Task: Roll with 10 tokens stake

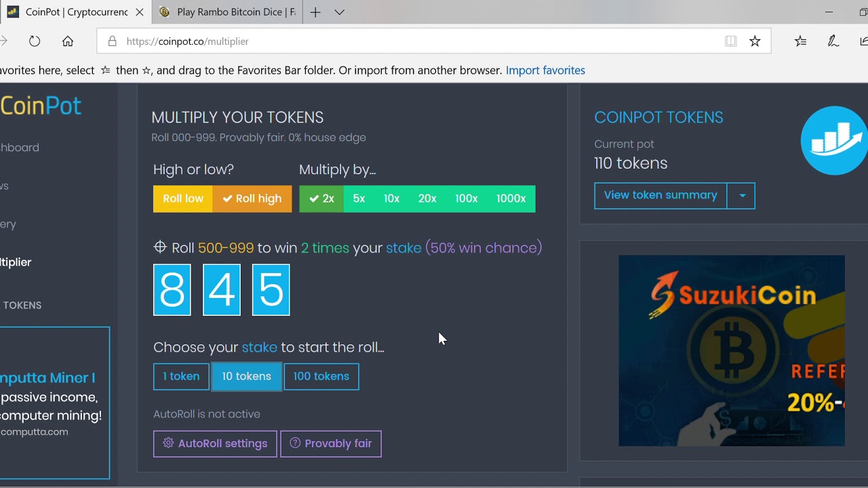Action: 247,377
